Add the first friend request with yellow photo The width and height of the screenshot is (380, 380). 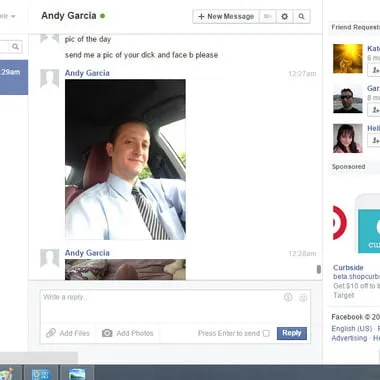375,70
